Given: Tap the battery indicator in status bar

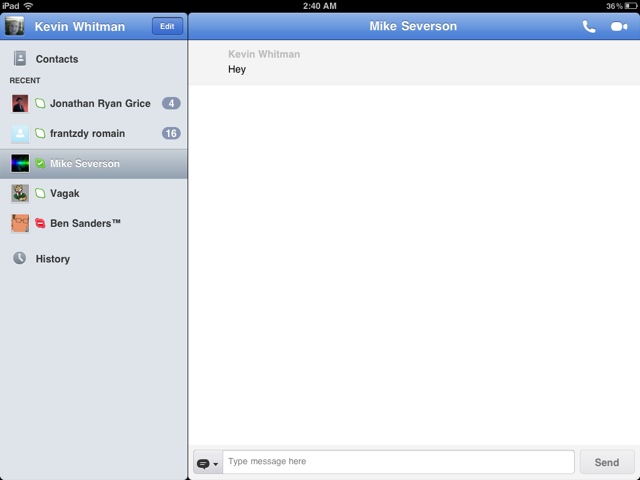Looking at the screenshot, I should [631, 6].
